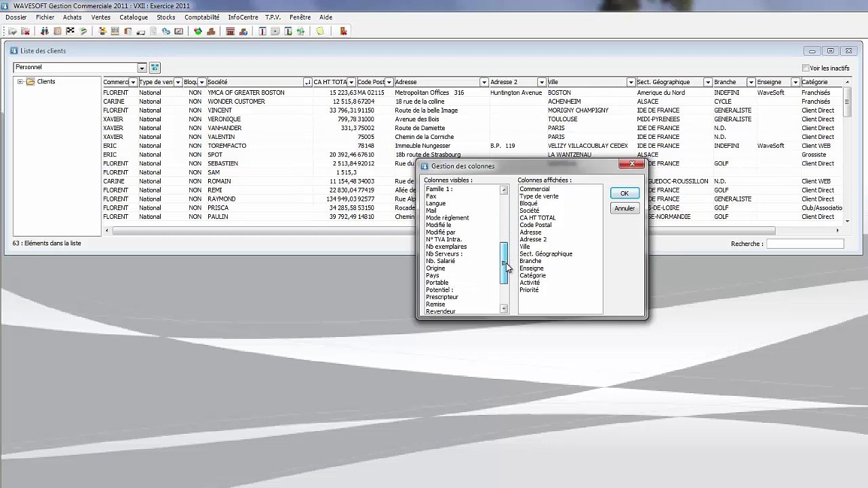868x488 pixels.
Task: Open the Ville column filter dropdown
Action: [x=631, y=82]
